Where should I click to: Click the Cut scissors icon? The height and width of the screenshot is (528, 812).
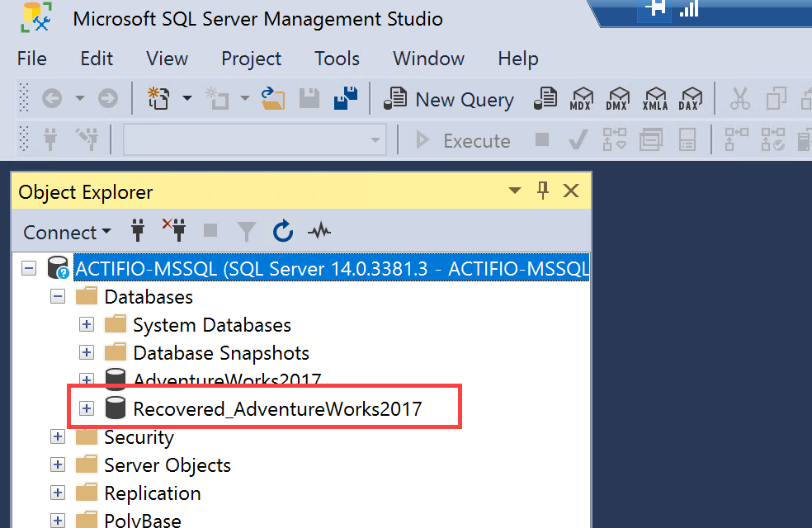740,98
